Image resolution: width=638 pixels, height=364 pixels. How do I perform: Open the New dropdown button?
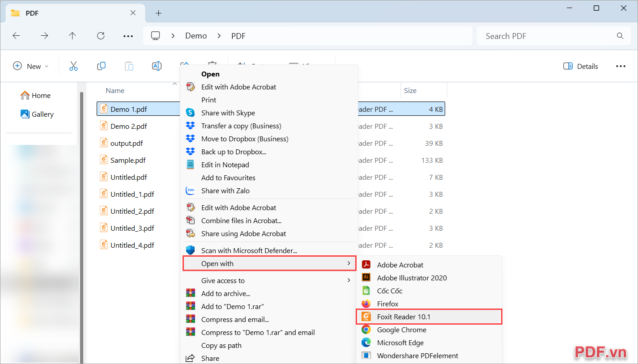[31, 66]
